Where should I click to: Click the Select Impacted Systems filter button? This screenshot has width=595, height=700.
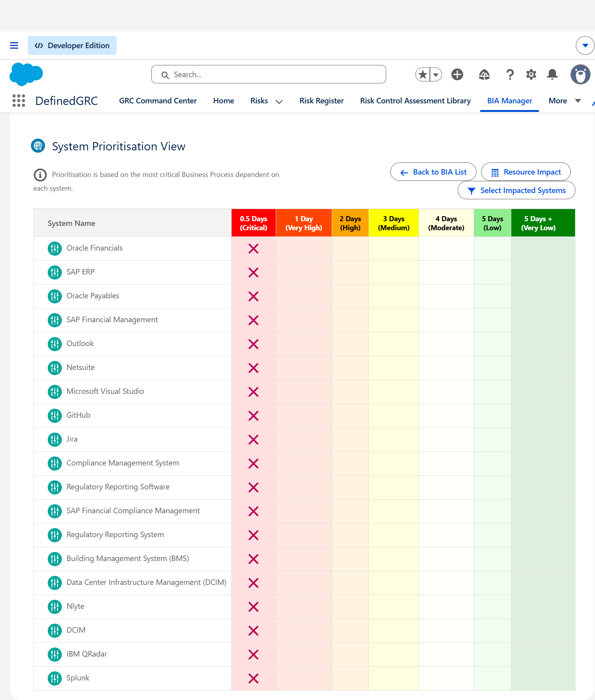[x=516, y=190]
